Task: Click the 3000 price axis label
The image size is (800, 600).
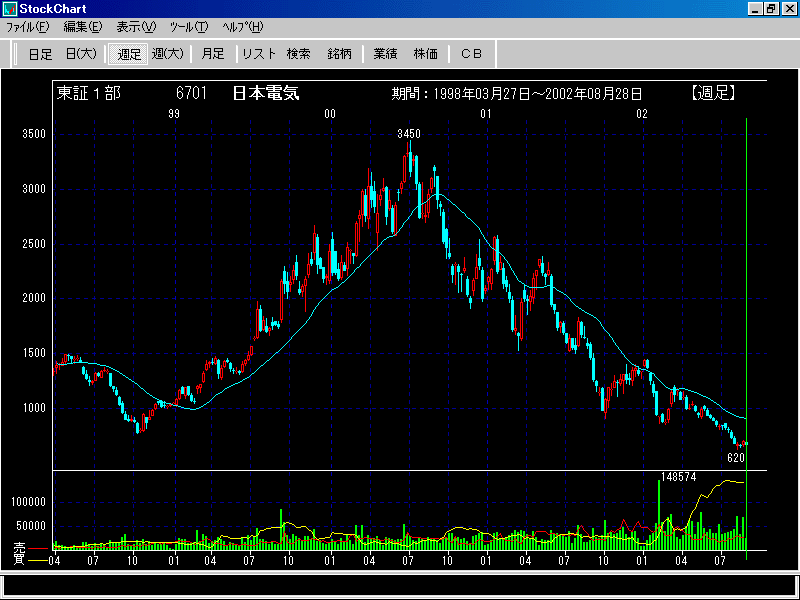Action: coord(34,189)
